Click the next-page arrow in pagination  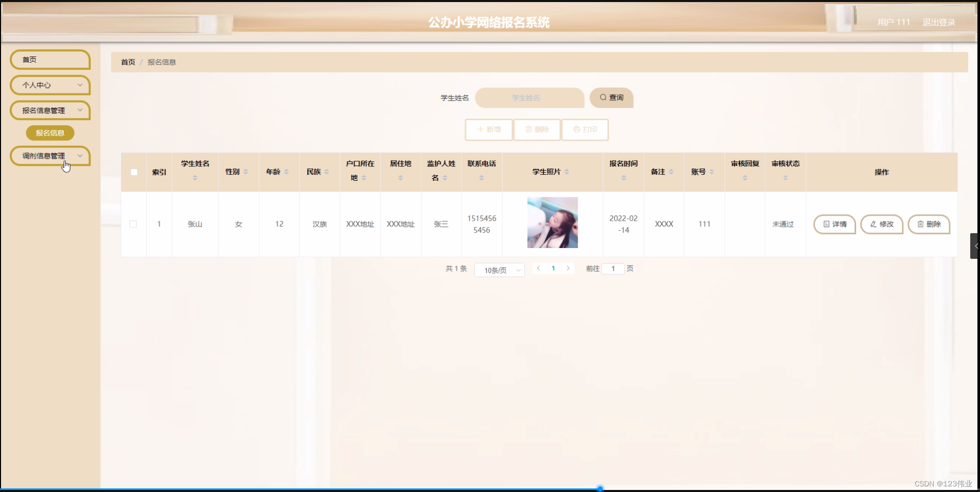pos(568,268)
